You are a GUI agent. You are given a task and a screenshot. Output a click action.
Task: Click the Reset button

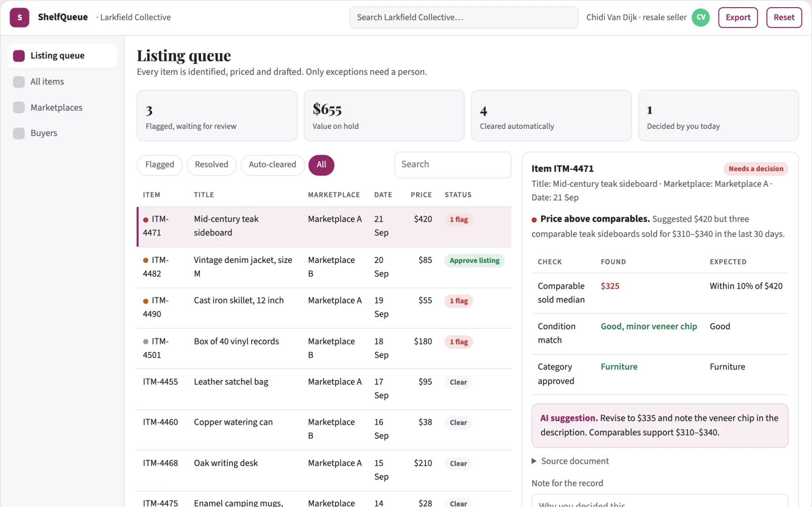click(784, 17)
